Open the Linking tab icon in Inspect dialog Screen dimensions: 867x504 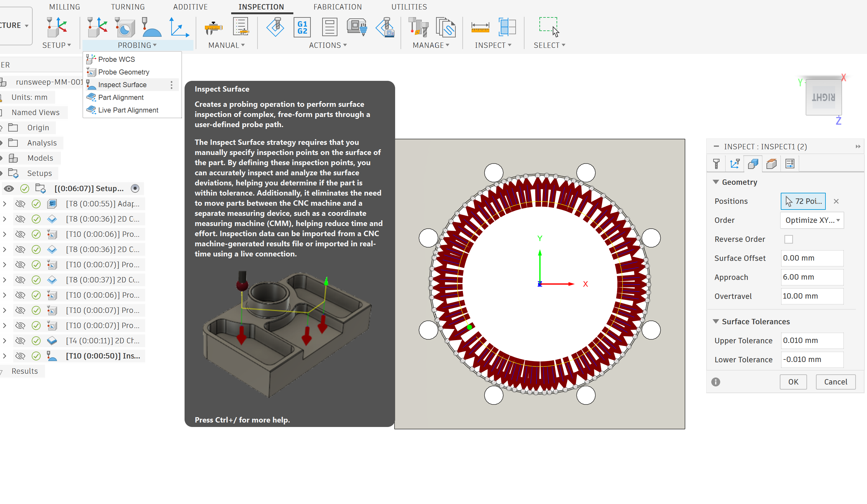coord(790,164)
